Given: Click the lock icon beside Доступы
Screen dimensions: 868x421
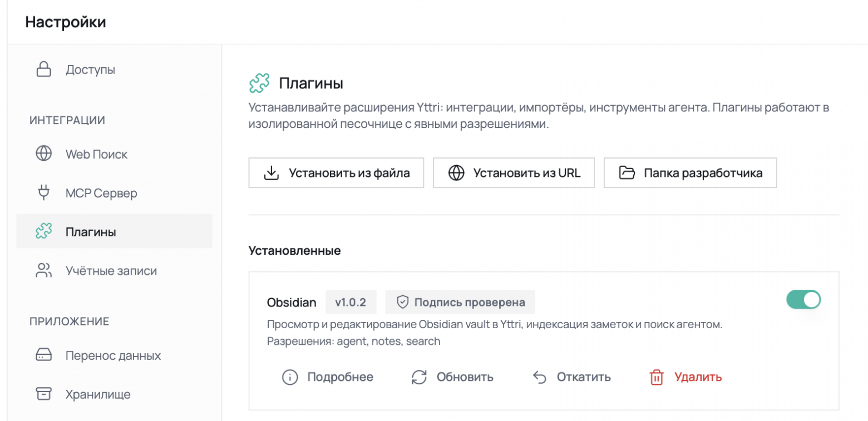Looking at the screenshot, I should [x=43, y=70].
